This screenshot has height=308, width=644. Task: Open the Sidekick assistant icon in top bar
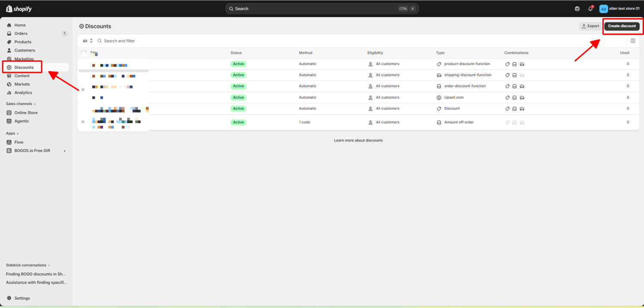(577, 9)
